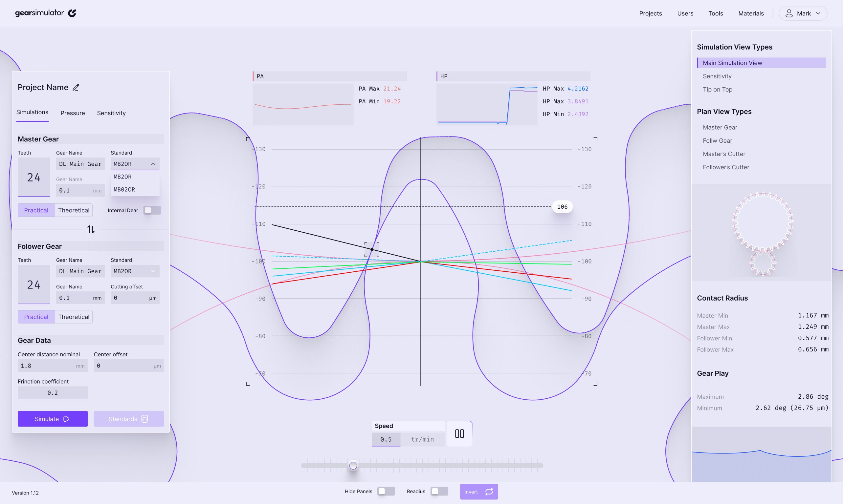843x504 pixels.
Task: Rename the project using the pencil icon
Action: [76, 87]
